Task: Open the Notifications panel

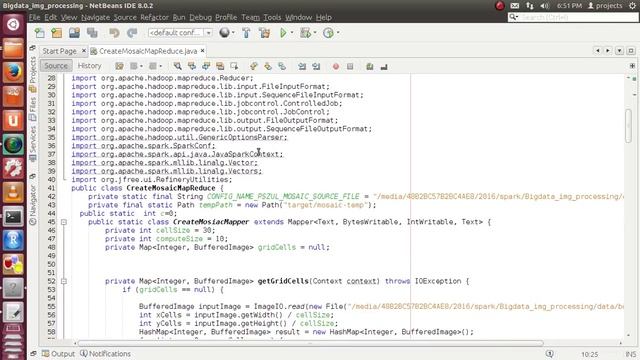Action: click(105, 354)
